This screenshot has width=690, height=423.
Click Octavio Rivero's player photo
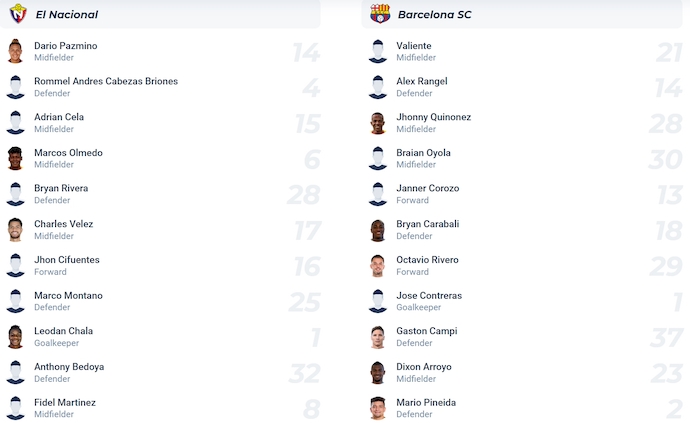[377, 266]
